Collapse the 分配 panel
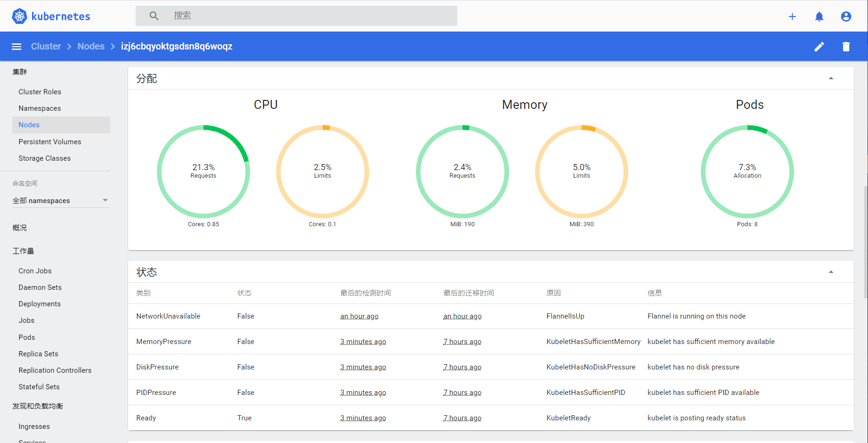 pyautogui.click(x=831, y=77)
